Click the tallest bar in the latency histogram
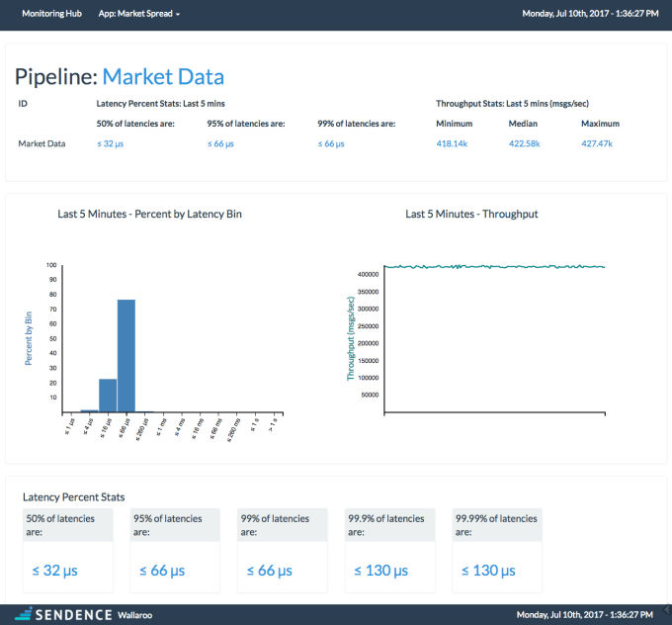Image resolution: width=672 pixels, height=625 pixels. (126, 356)
